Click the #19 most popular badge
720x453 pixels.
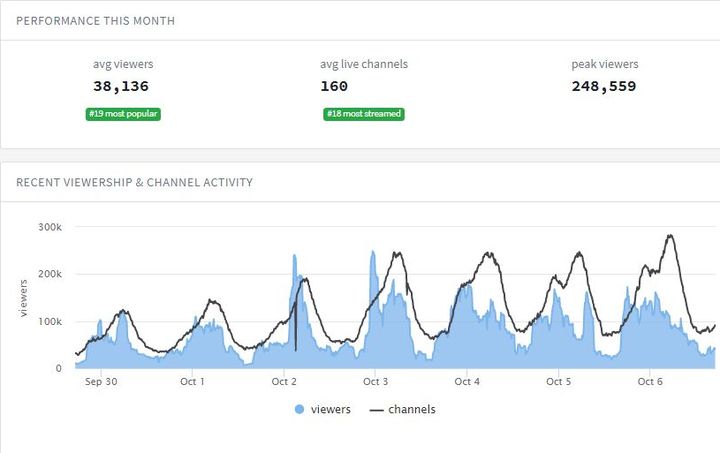click(x=123, y=114)
